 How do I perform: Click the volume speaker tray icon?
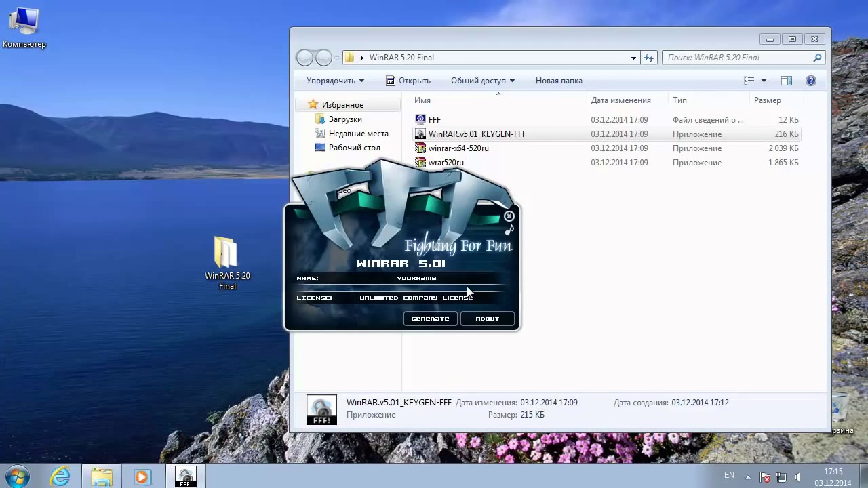pyautogui.click(x=797, y=477)
